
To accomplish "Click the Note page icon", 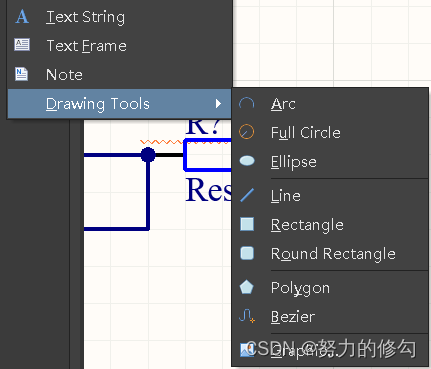I will (22, 74).
